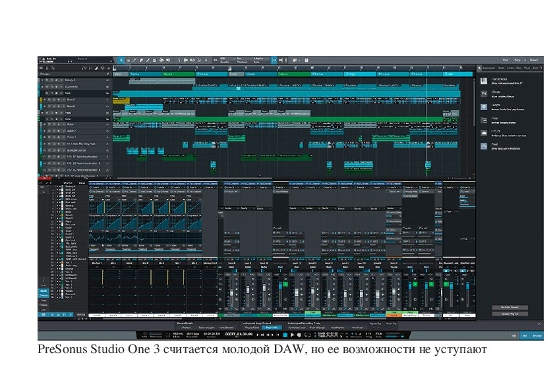Solo the Battery 4 track
This screenshot has height=392, width=555.
pyautogui.click(x=52, y=80)
